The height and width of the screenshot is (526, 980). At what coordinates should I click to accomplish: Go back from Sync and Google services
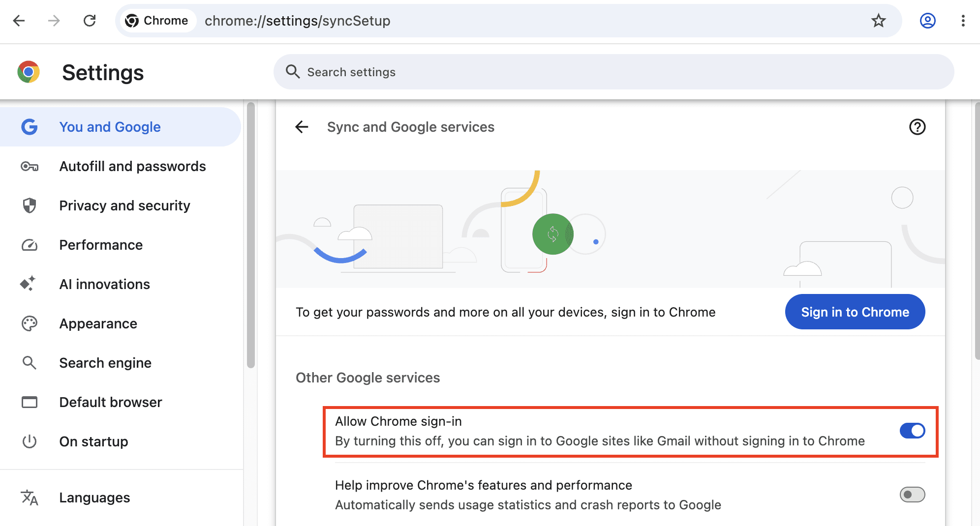tap(302, 127)
